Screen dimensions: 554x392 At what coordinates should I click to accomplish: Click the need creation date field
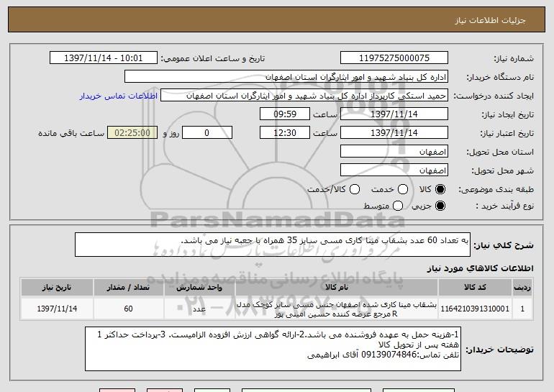point(394,114)
